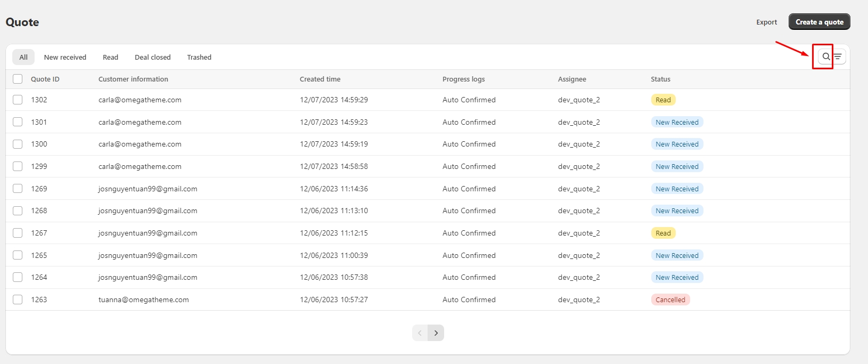Open quote 1301 row

pyautogui.click(x=39, y=122)
